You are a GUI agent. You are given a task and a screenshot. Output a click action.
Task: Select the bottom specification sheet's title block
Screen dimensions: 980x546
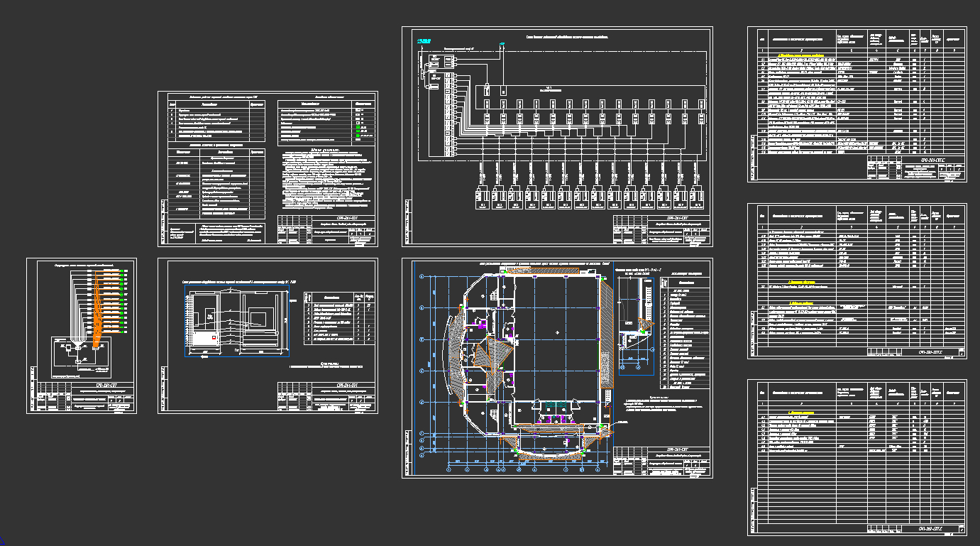(915, 529)
